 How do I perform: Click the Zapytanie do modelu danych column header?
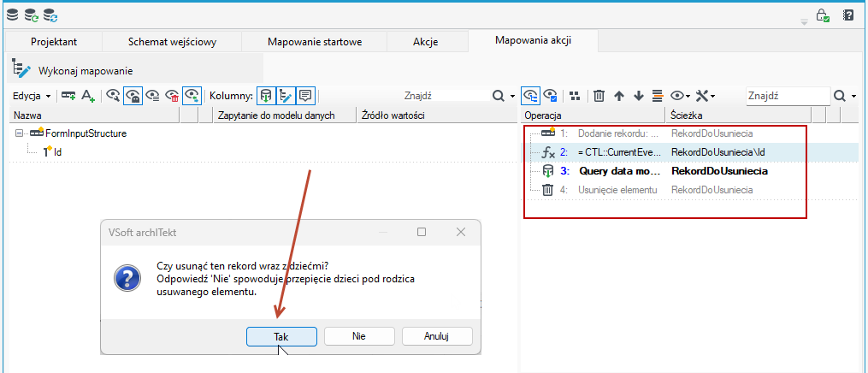click(x=285, y=115)
